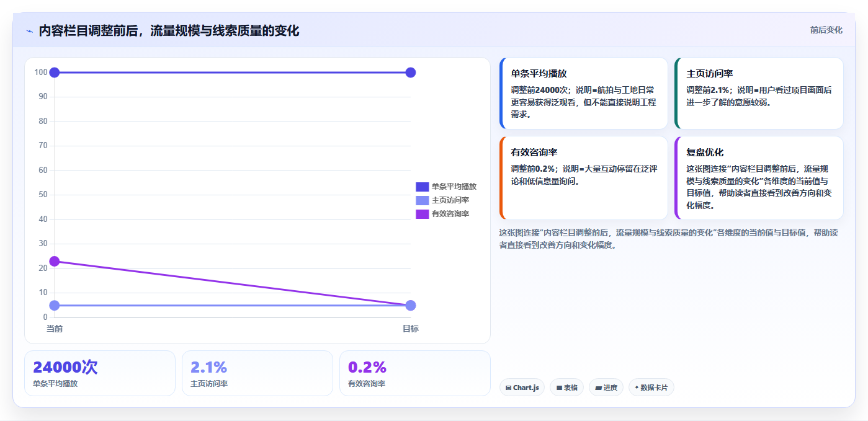
Task: Click the 24000次 metric value
Action: click(x=65, y=367)
